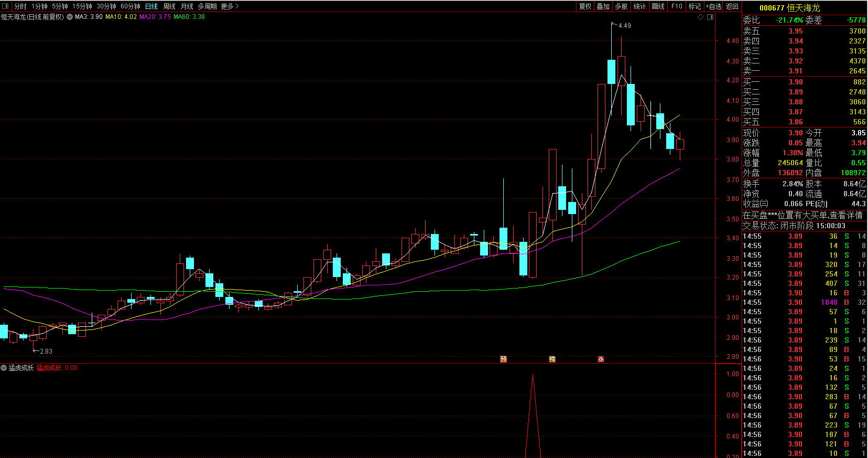This screenshot has width=868, height=458.
Task: Select the 30分钟 period tab
Action: (106, 6)
